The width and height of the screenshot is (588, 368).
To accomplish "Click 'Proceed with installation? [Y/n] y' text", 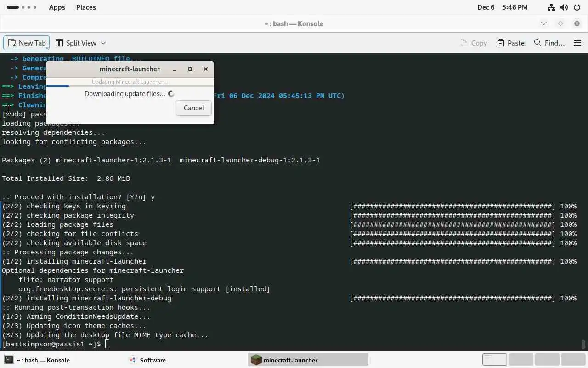I will click(x=78, y=197).
